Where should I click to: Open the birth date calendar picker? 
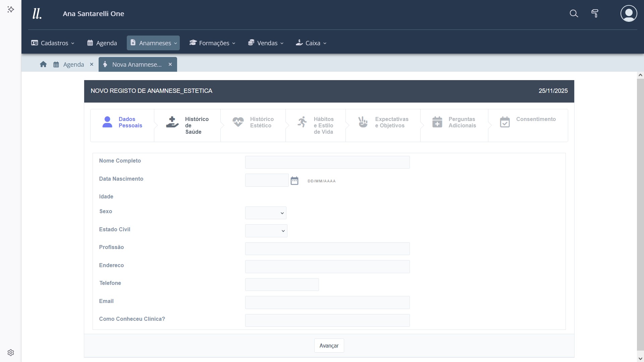tap(294, 181)
